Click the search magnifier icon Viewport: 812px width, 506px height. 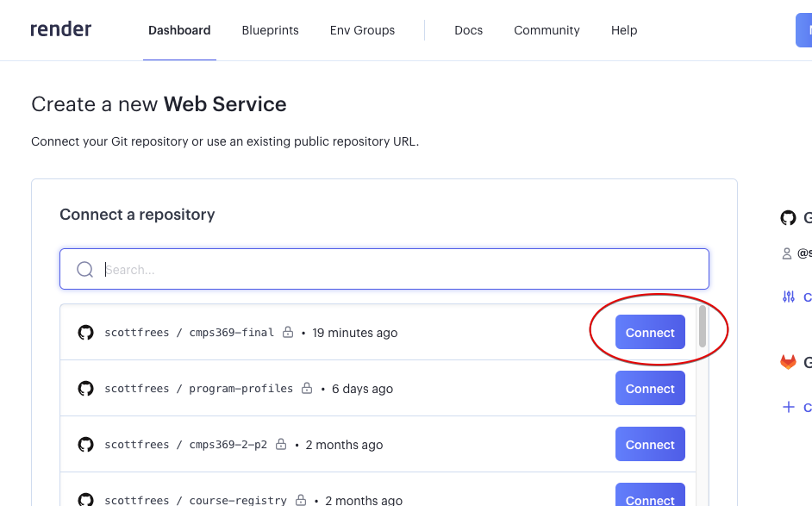pyautogui.click(x=84, y=270)
